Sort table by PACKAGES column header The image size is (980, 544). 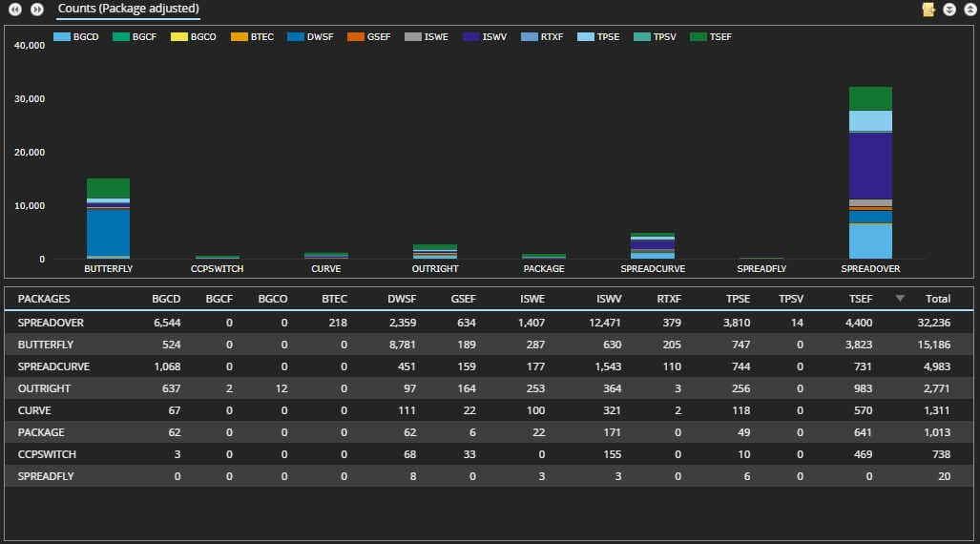tap(44, 299)
